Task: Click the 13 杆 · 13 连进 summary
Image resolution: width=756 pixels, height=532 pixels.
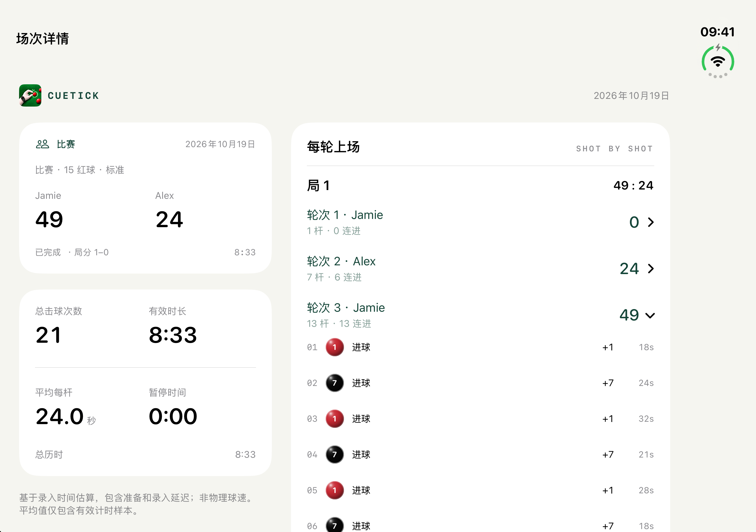Action: coord(339,323)
